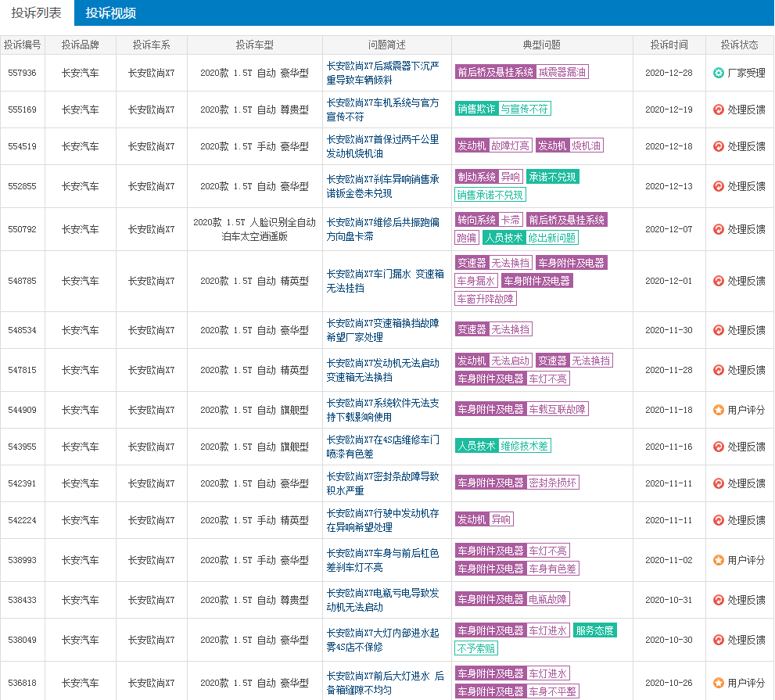Viewport: 775px width, 700px height.
Task: Click status icon in row 554519
Action: click(719, 146)
